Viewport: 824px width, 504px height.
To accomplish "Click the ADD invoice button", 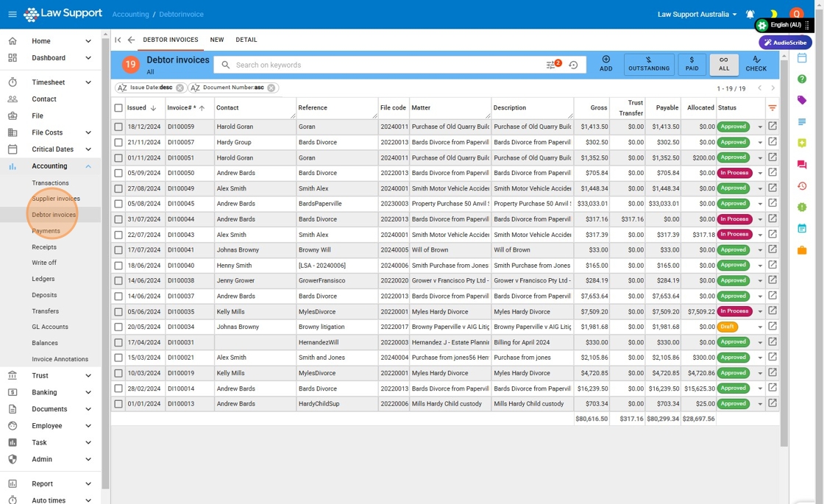I will click(605, 64).
